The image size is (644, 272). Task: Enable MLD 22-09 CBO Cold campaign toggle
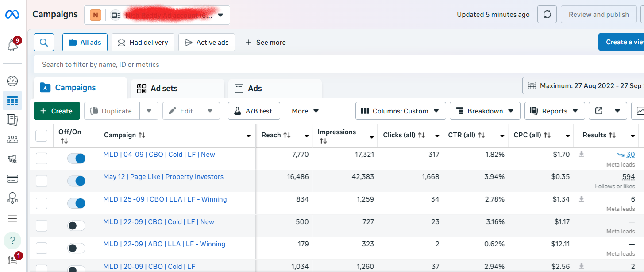(x=76, y=226)
